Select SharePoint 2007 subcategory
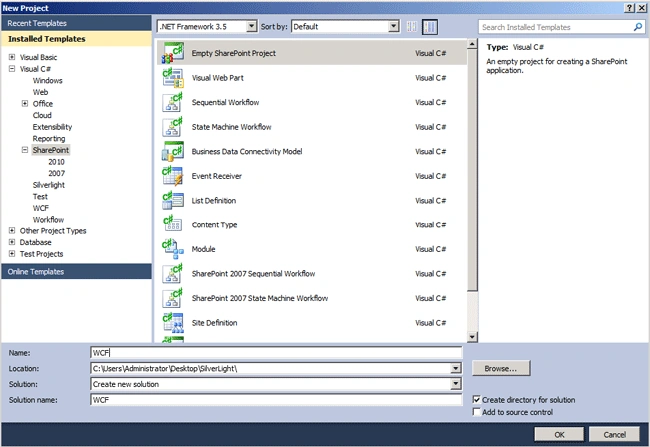650x447 pixels. (56, 173)
